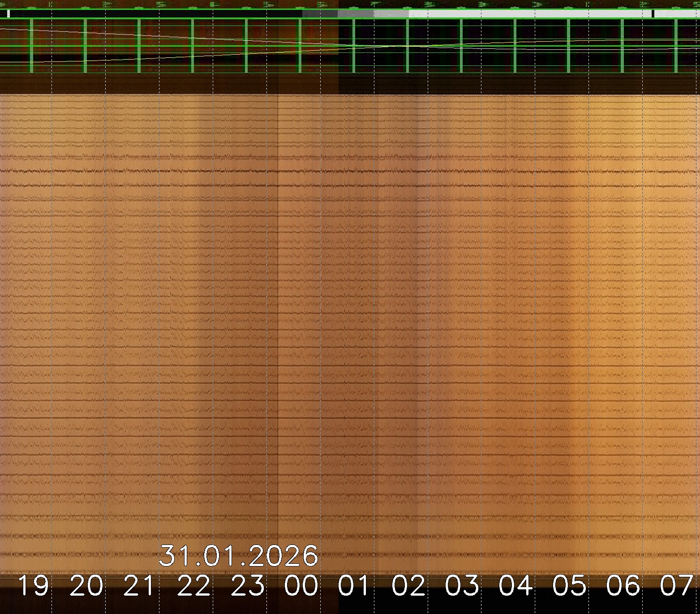Select the 06 hour marker

point(623,586)
